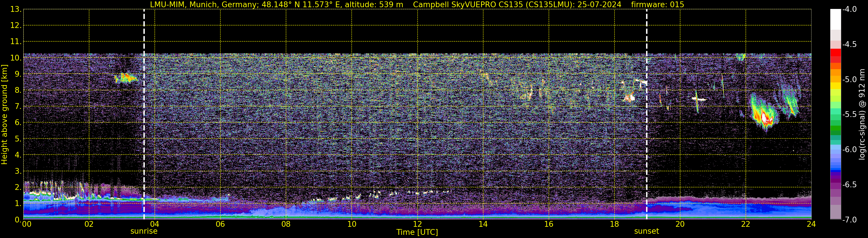
Task: Click the time axis tick label 02
Action: 89,224
